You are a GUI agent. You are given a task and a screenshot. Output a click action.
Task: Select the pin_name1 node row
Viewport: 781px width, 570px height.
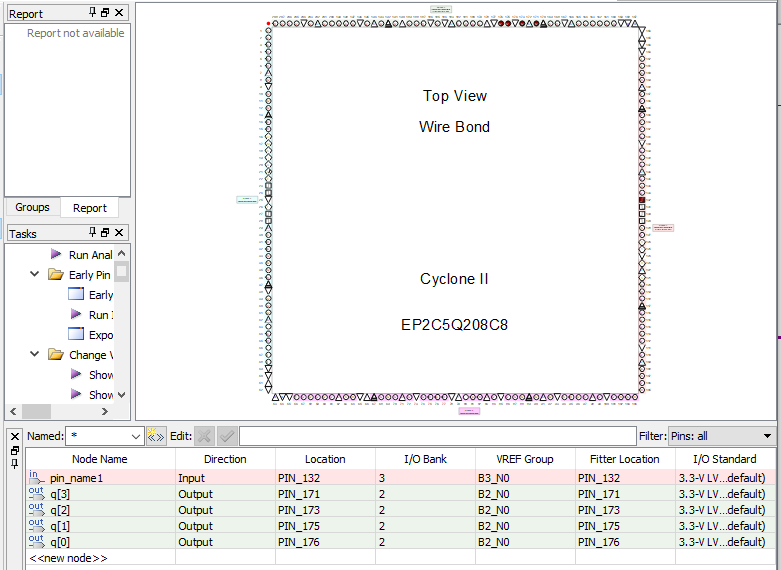pyautogui.click(x=401, y=478)
